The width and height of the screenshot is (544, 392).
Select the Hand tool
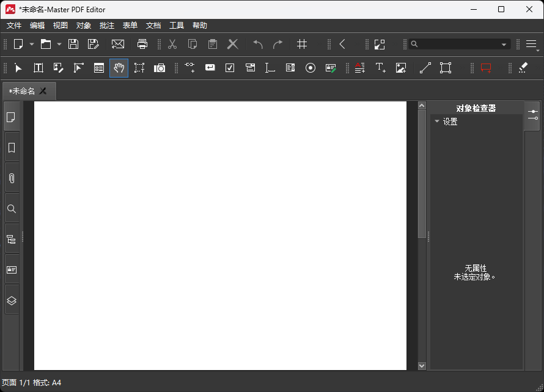pyautogui.click(x=119, y=68)
